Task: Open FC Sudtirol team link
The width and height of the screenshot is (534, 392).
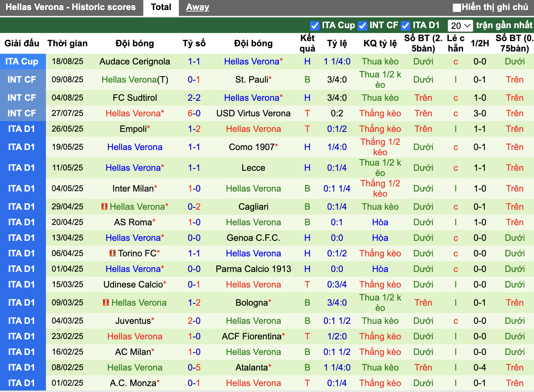Action: click(x=135, y=98)
